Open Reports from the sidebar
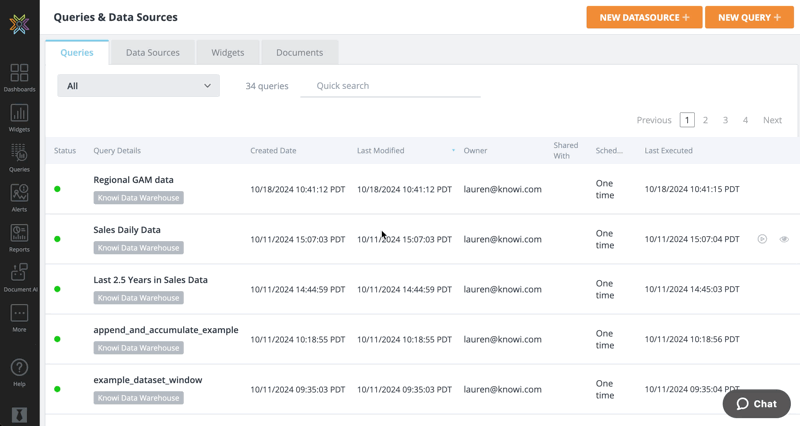This screenshot has width=800, height=426. (x=19, y=238)
